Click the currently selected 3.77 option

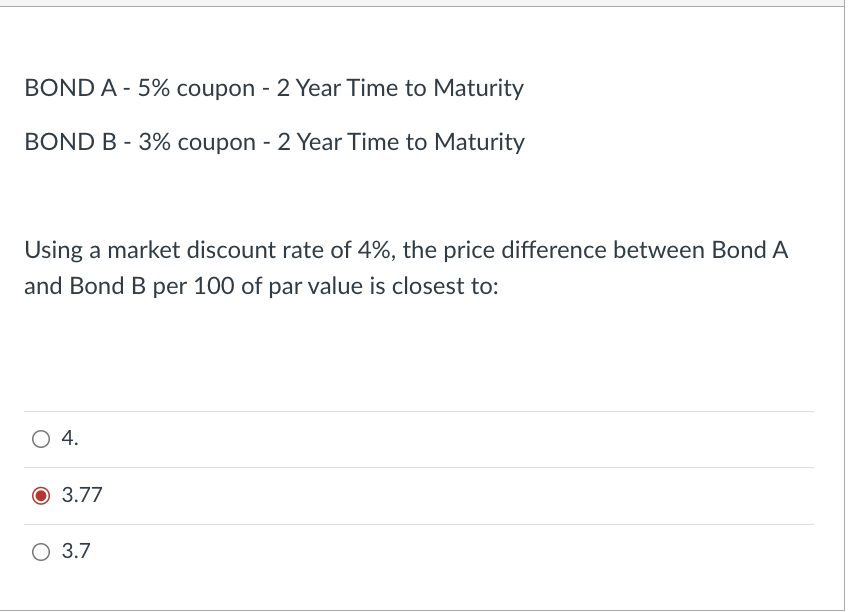(x=40, y=494)
